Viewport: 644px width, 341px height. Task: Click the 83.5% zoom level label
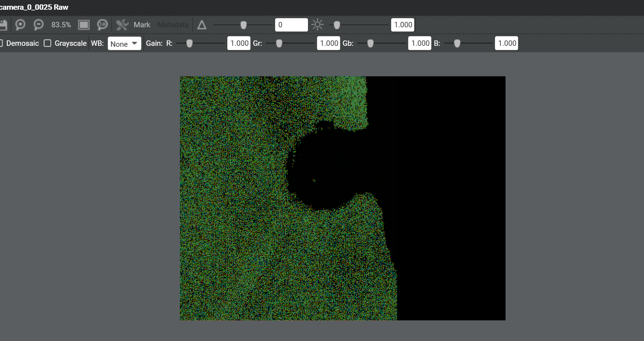click(61, 25)
